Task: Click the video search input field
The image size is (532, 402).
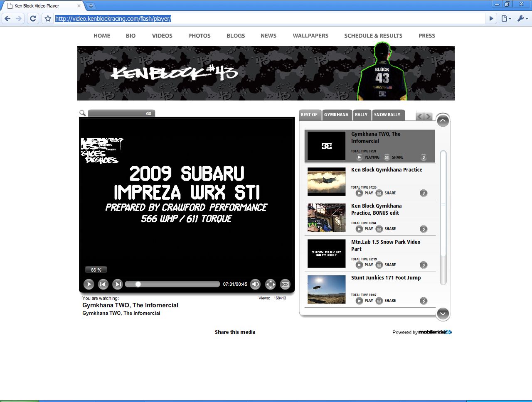Action: 116,113
